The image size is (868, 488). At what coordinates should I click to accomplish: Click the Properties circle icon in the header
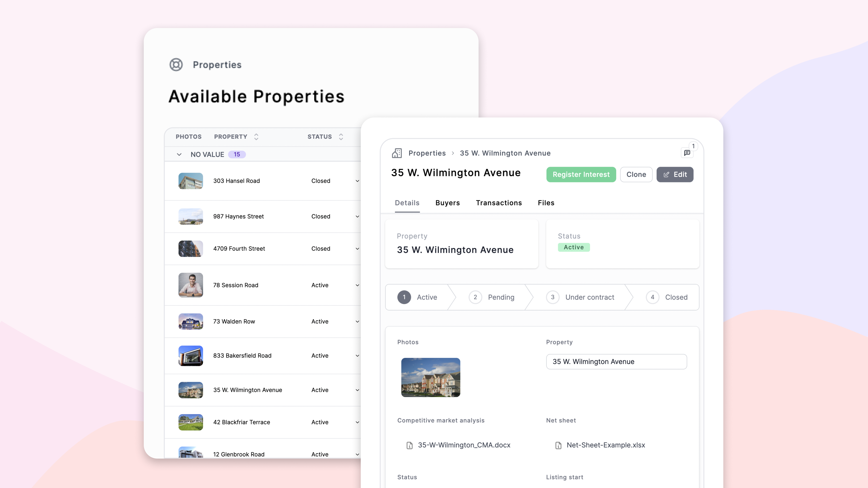pos(176,65)
